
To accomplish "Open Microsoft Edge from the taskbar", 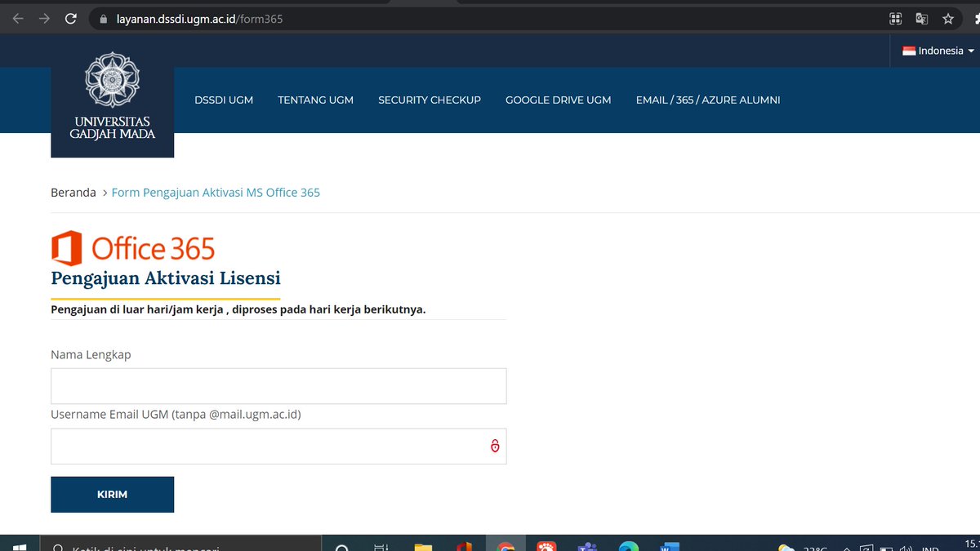I will (628, 548).
